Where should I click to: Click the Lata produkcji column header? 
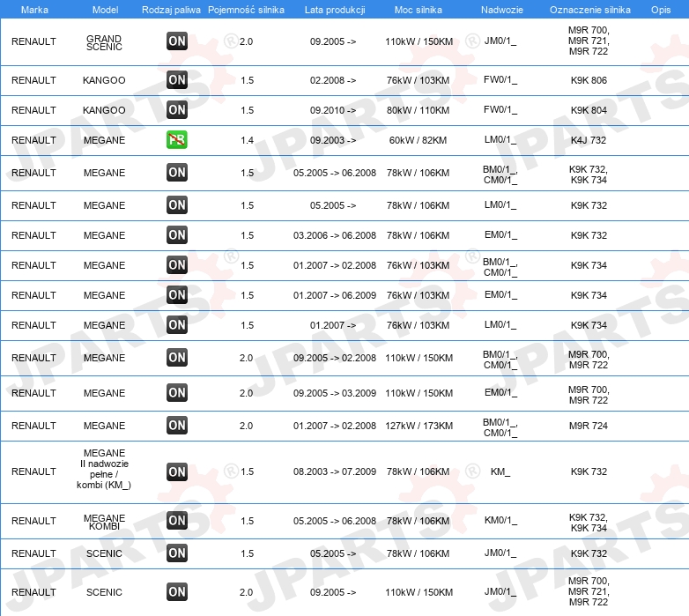tap(335, 10)
